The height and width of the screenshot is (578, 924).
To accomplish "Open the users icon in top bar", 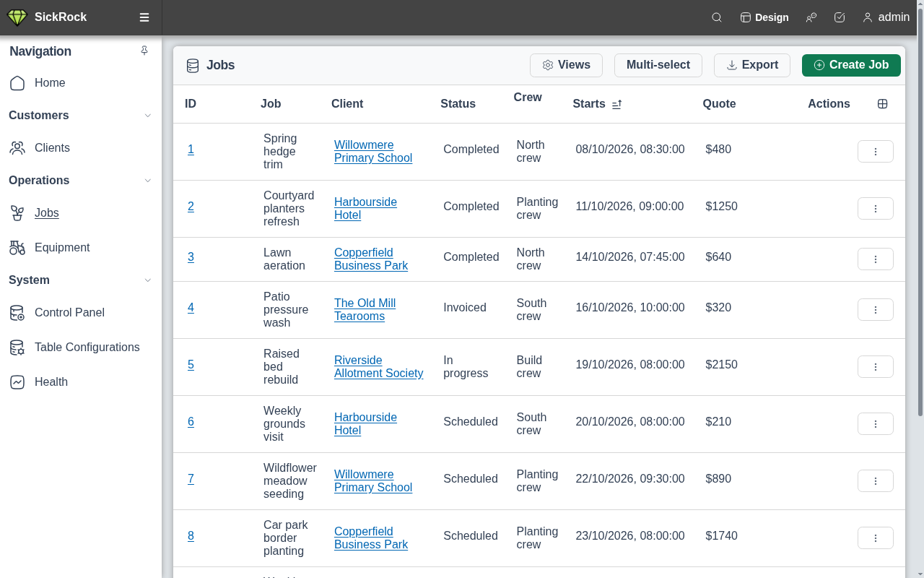I will (x=811, y=17).
